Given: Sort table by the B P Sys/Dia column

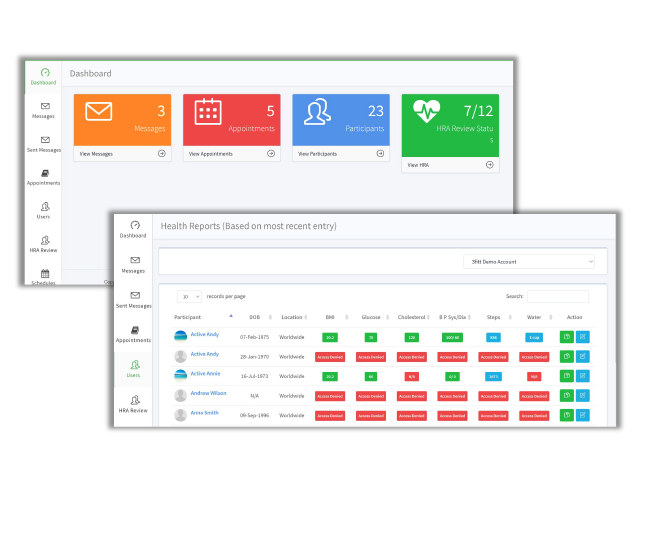Looking at the screenshot, I should (454, 317).
